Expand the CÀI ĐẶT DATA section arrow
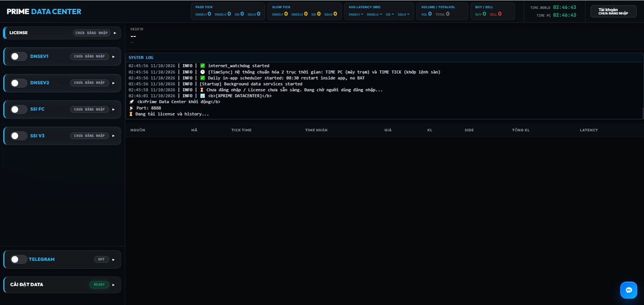 pyautogui.click(x=114, y=285)
